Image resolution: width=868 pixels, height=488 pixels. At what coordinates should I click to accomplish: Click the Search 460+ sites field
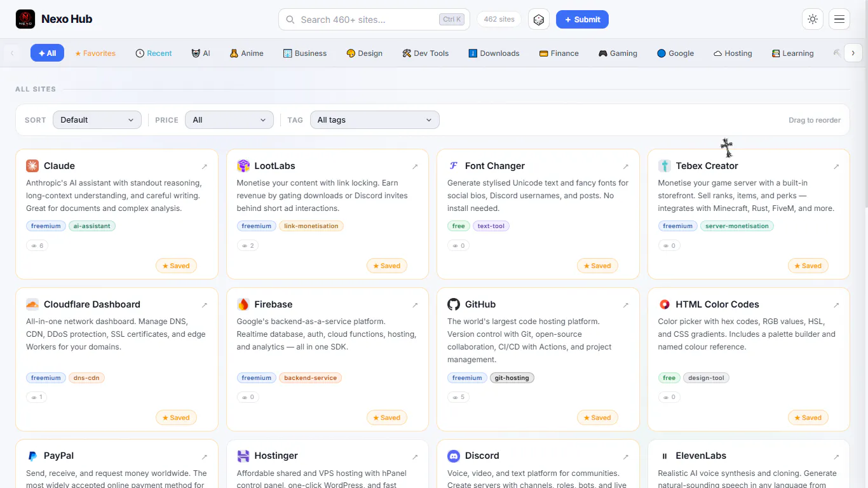374,20
